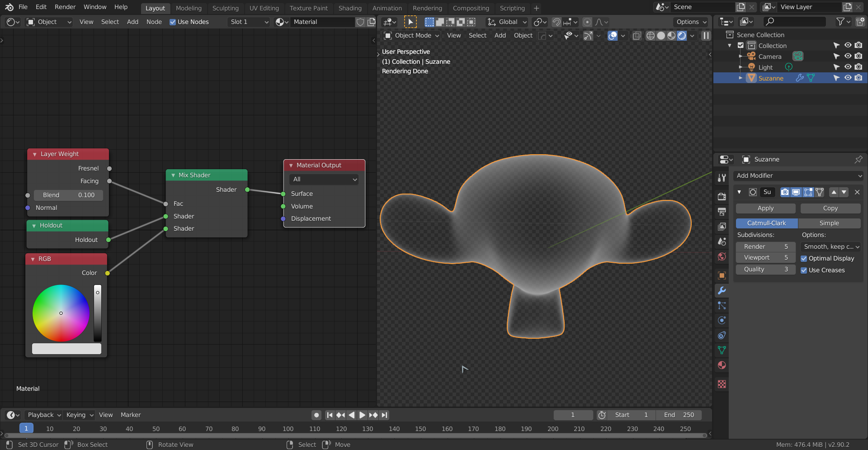Open the Render properties tab icon
868x450 pixels.
tap(722, 196)
